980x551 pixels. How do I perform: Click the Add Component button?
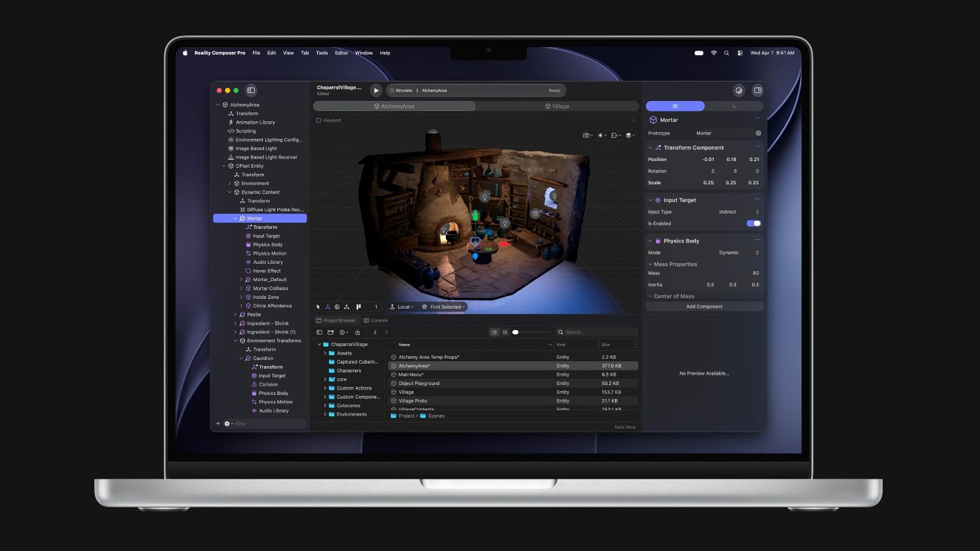704,306
